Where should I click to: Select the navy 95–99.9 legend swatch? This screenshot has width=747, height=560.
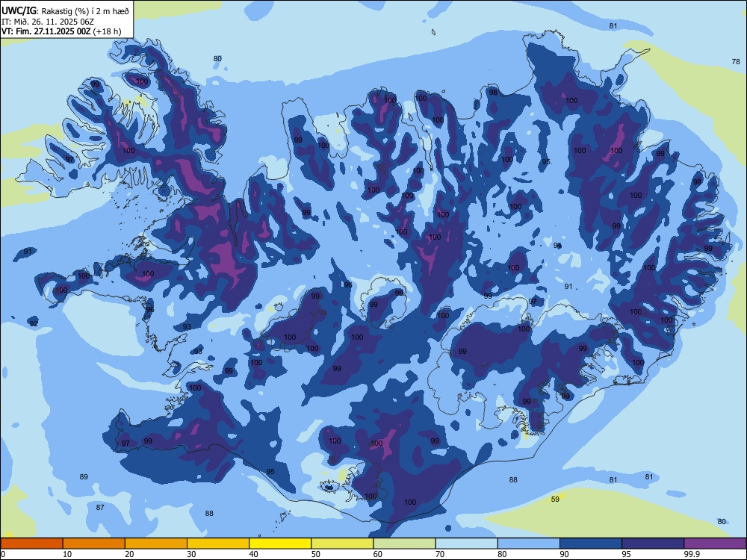(653, 544)
